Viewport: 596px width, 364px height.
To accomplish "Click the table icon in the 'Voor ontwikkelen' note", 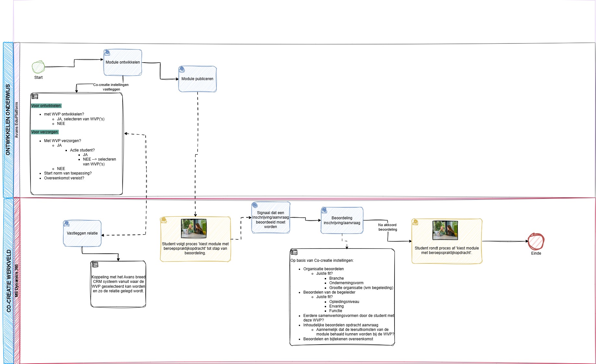I will tap(35, 96).
